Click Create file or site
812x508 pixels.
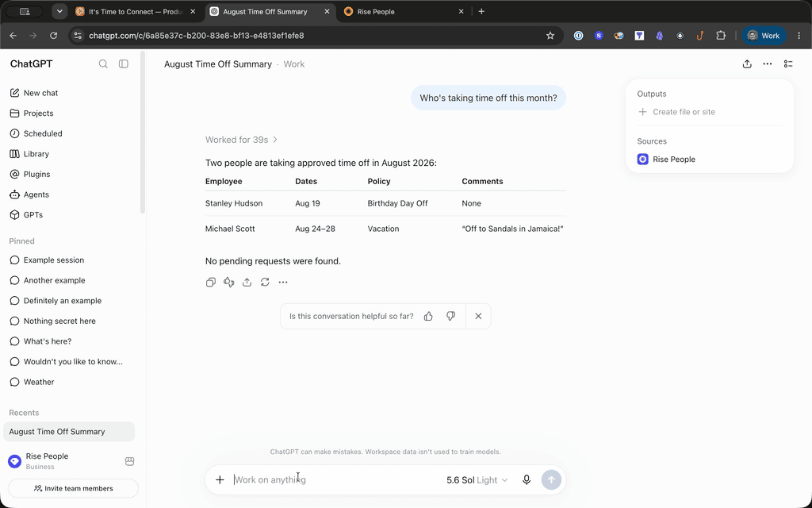click(676, 112)
